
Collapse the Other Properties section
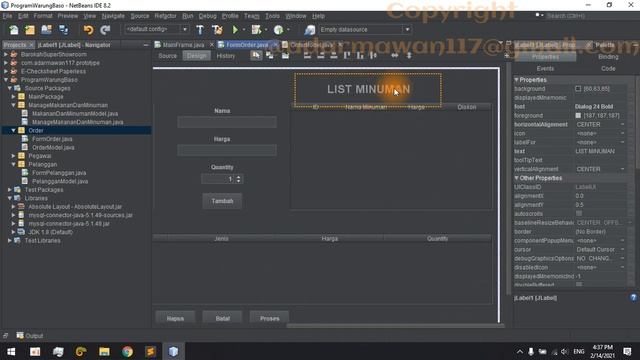[516, 178]
